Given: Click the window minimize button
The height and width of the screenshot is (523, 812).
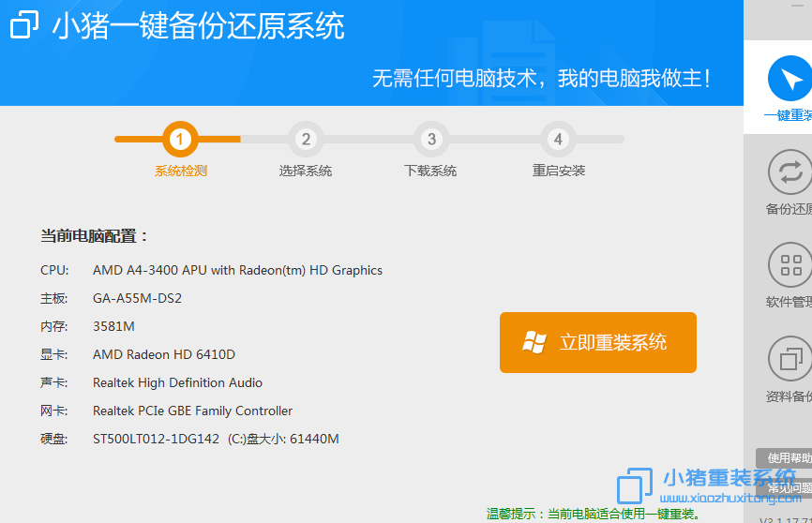Looking at the screenshot, I should point(798,6).
